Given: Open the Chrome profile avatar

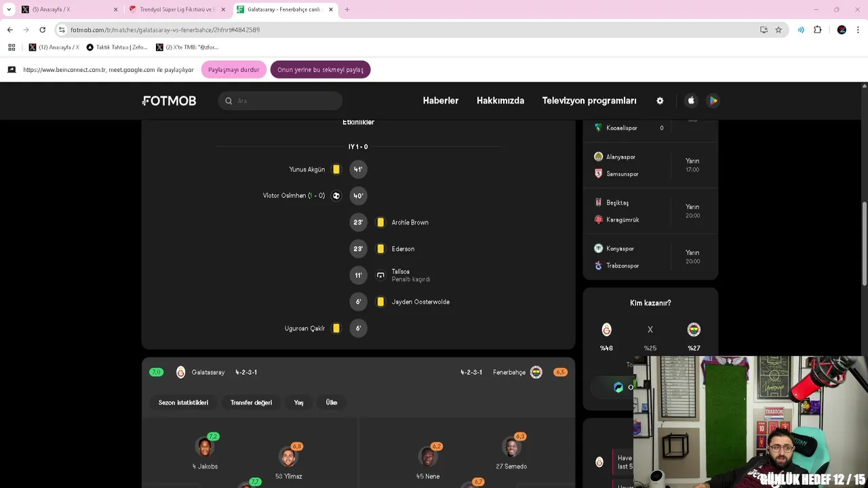Looking at the screenshot, I should [x=842, y=30].
